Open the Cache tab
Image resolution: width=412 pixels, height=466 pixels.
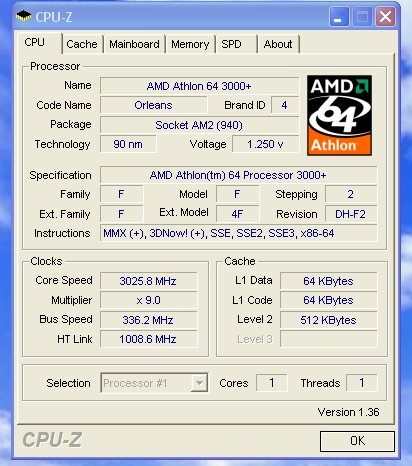[x=82, y=44]
